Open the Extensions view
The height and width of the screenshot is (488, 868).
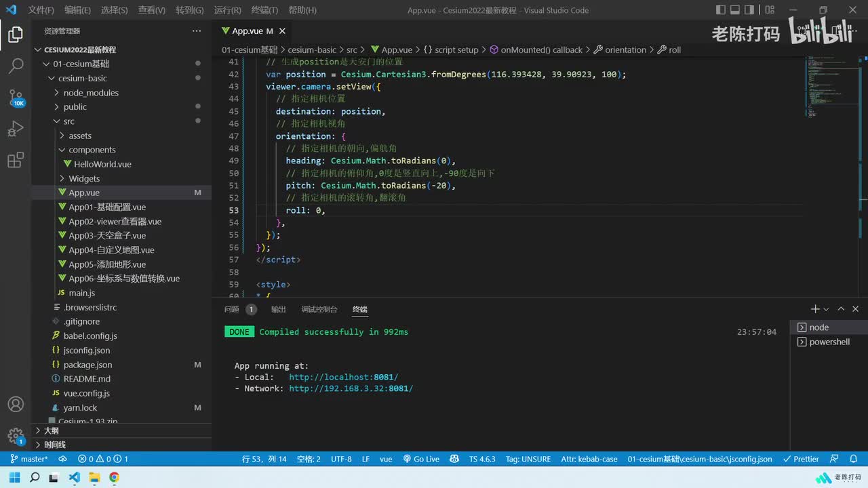[16, 160]
